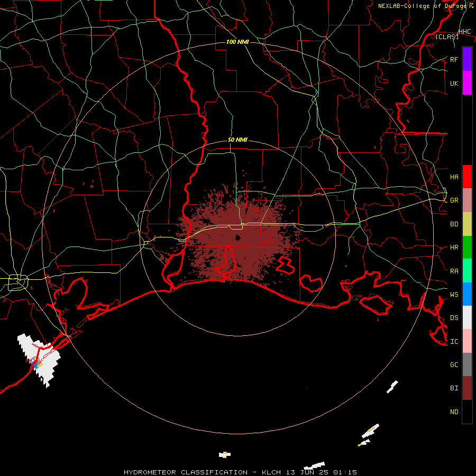Click the ND legend label
The height and width of the screenshot is (476, 476).
(454, 412)
